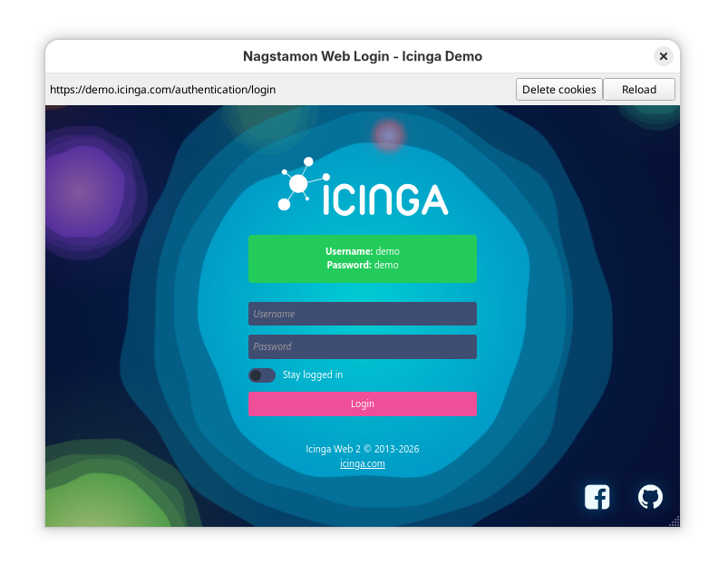Click the Icinga Web 2 copyright text
Screen dimensions: 728x564
362,448
